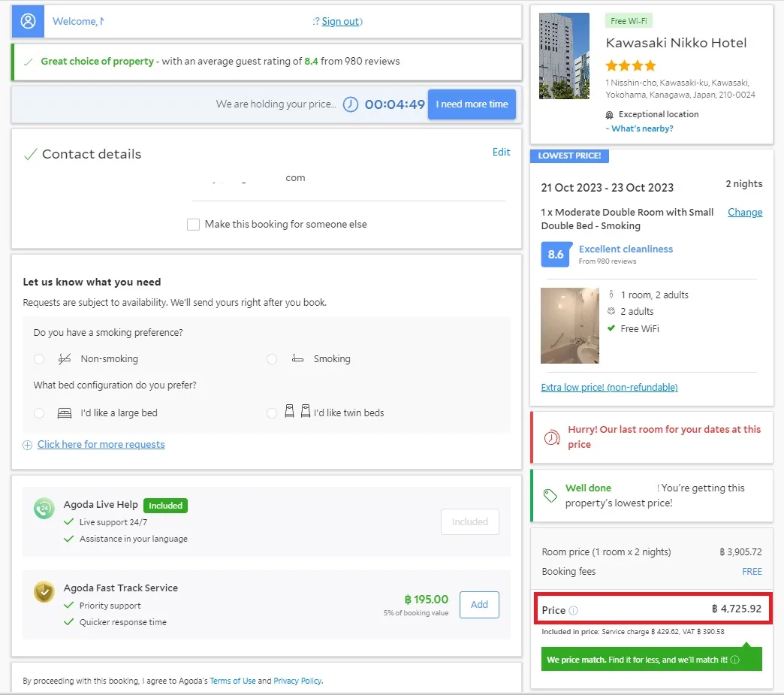The width and height of the screenshot is (784, 695).
Task: Open the What's nearby link
Action: pos(642,128)
